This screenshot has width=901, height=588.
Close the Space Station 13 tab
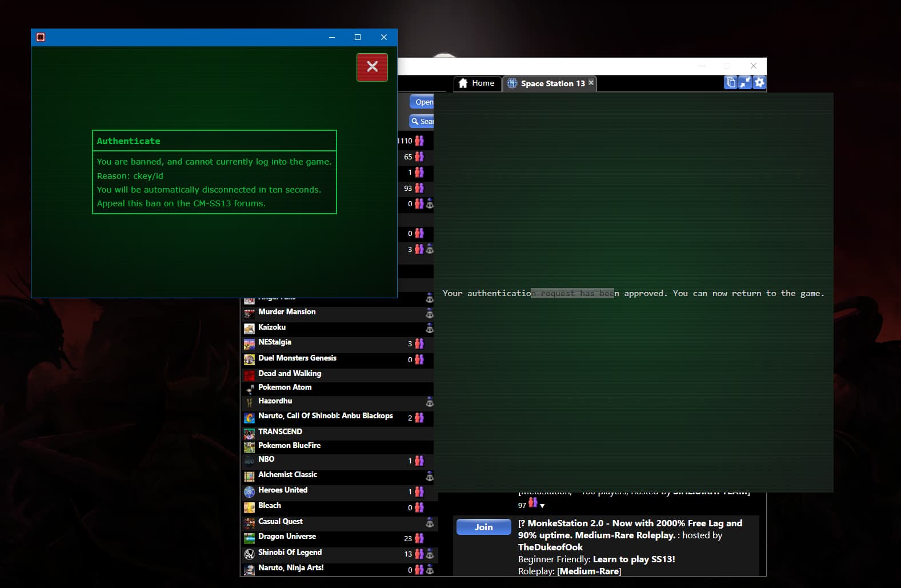pos(591,83)
